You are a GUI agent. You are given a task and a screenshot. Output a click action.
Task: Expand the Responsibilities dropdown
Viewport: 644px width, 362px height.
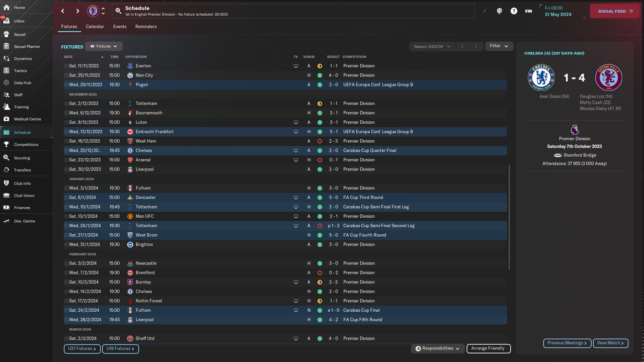coord(438,348)
